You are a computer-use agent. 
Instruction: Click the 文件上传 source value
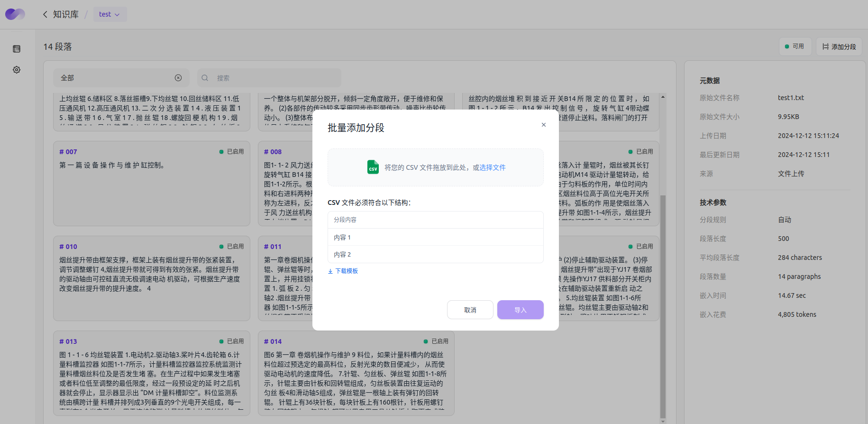coord(791,174)
